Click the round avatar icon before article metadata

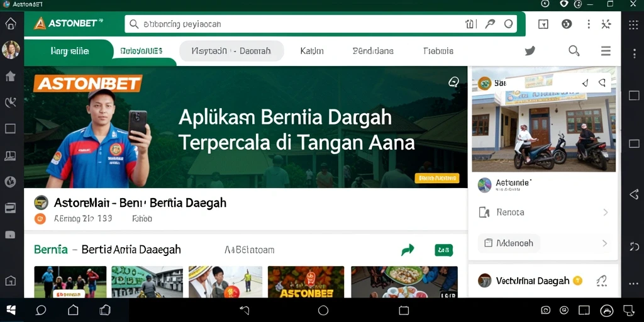click(40, 218)
